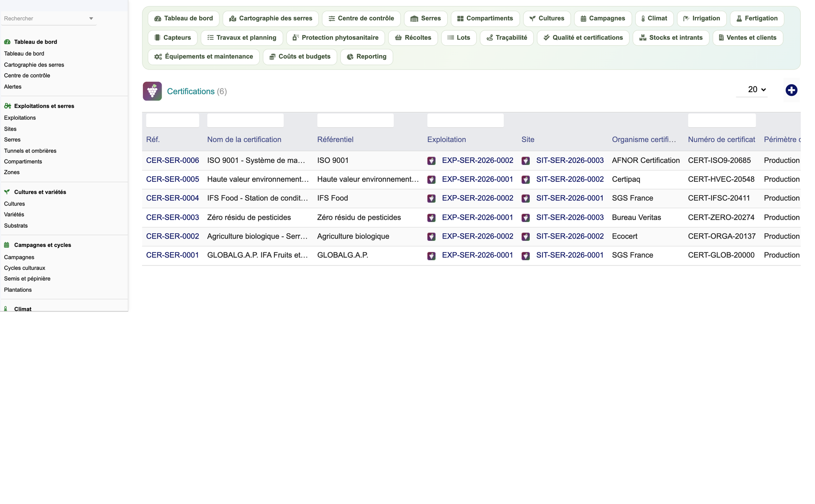The height and width of the screenshot is (504, 815).
Task: Open the Reporting tab
Action: pyautogui.click(x=366, y=57)
